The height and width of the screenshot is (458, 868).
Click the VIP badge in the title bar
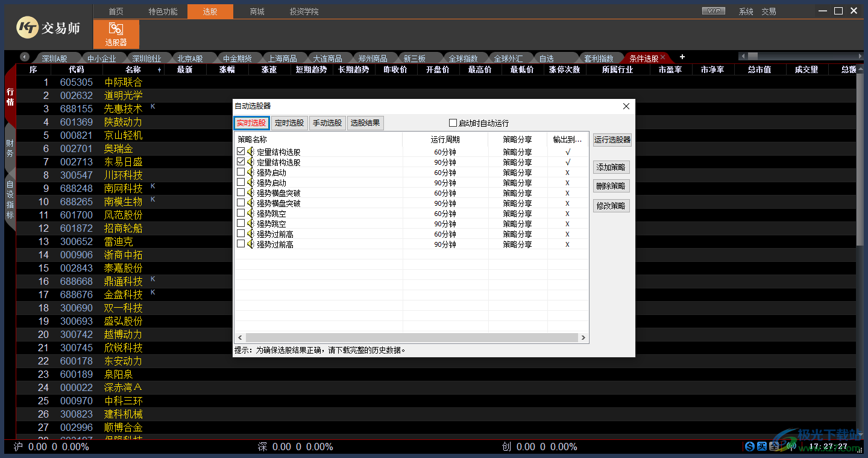pos(713,10)
